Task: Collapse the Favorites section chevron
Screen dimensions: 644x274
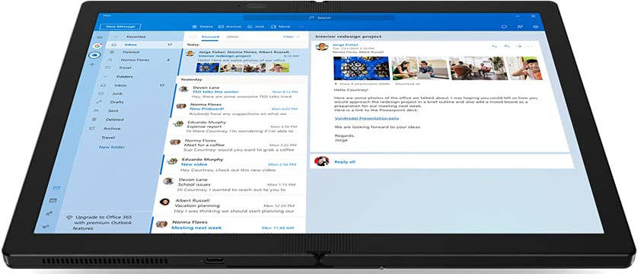Action: click(x=116, y=37)
